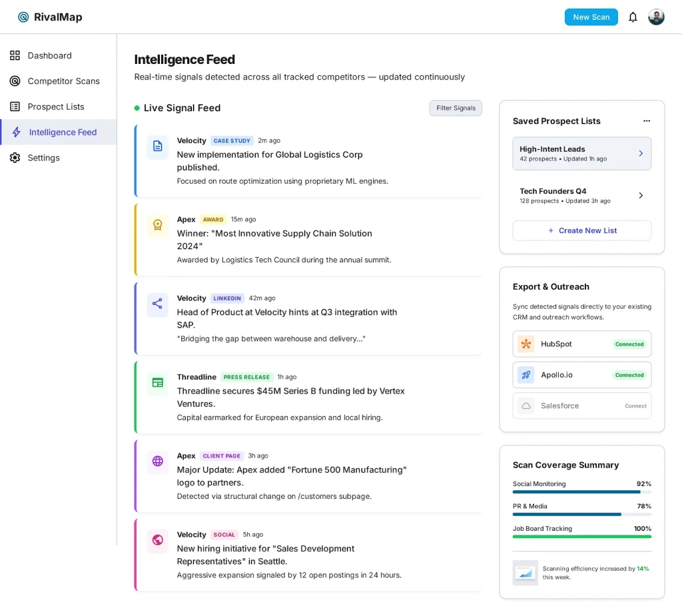
Task: Open the Tech Founders Q4 list
Action: pyautogui.click(x=582, y=195)
